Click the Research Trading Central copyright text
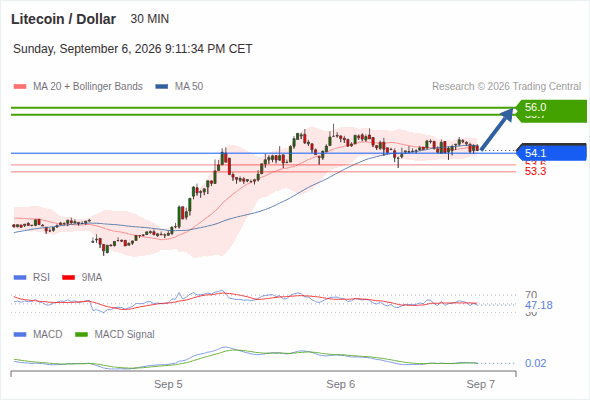Screen dimensions: 590x400 [506, 87]
